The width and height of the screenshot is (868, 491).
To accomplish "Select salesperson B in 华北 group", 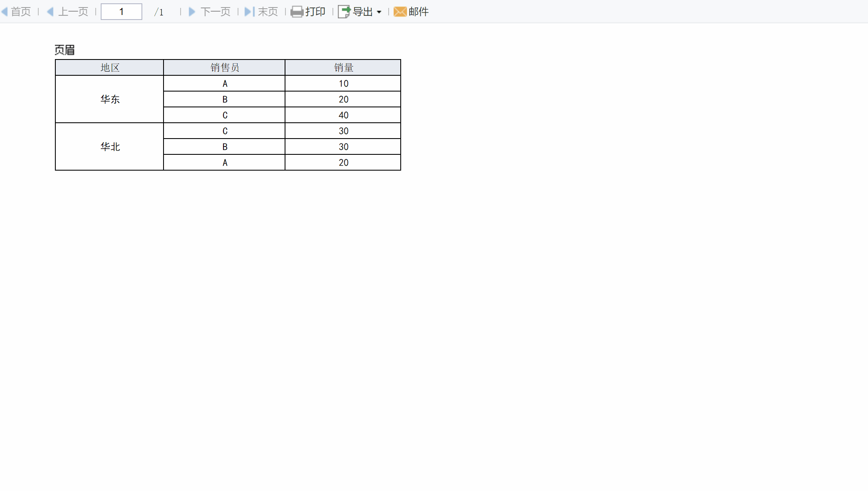I will coord(224,146).
